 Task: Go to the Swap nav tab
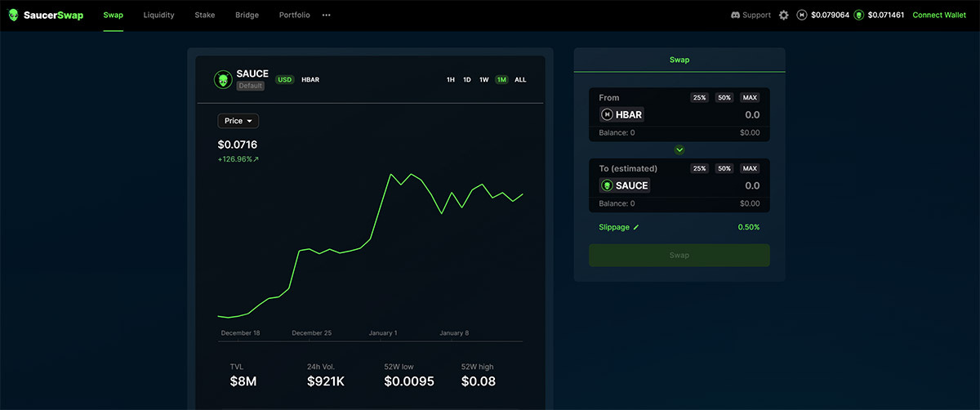coord(114,15)
